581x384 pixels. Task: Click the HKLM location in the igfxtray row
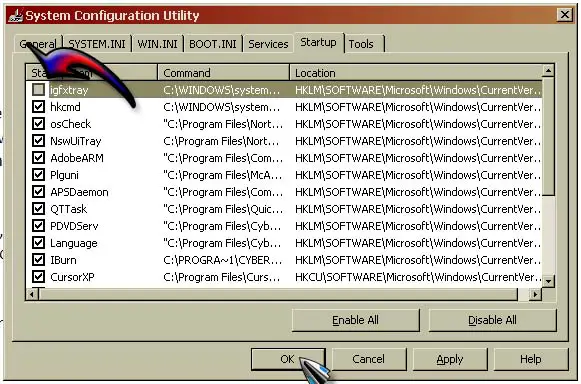click(x=418, y=90)
